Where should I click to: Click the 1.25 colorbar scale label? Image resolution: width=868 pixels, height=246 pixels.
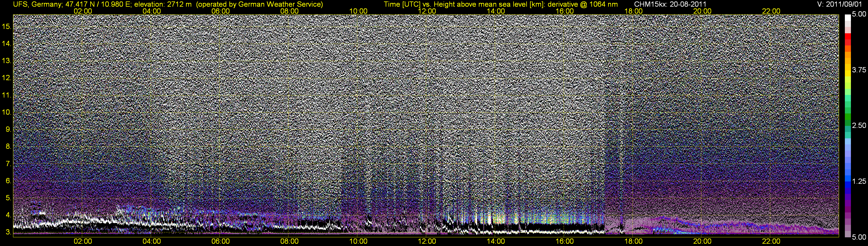859,181
